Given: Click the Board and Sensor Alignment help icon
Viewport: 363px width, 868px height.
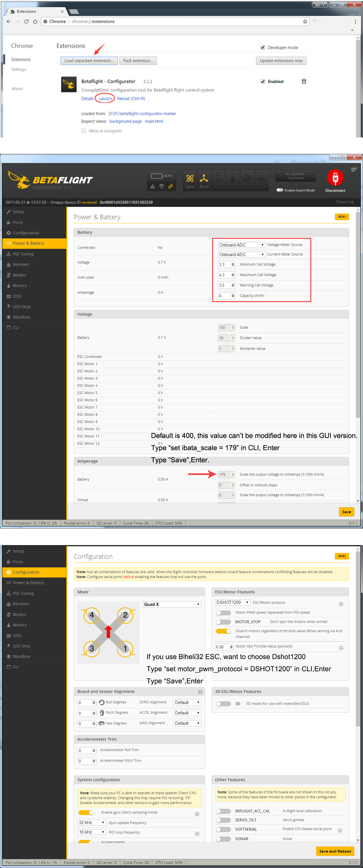Looking at the screenshot, I should pos(200,692).
